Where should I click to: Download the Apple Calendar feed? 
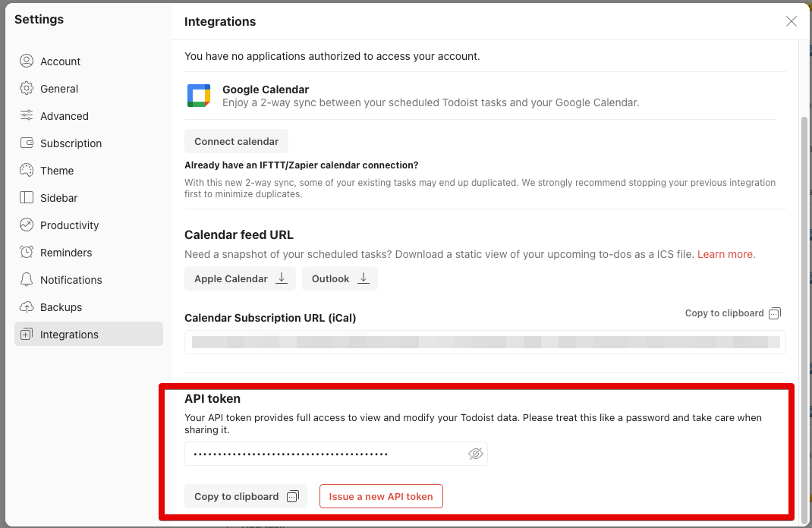240,278
